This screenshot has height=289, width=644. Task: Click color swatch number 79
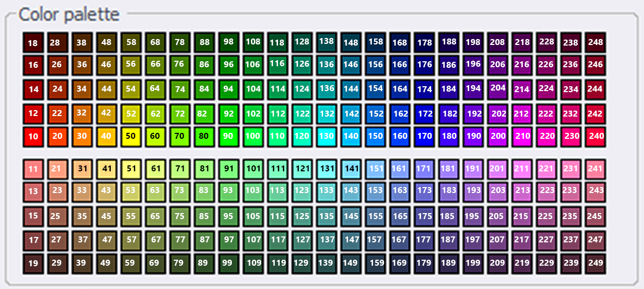pyautogui.click(x=180, y=264)
